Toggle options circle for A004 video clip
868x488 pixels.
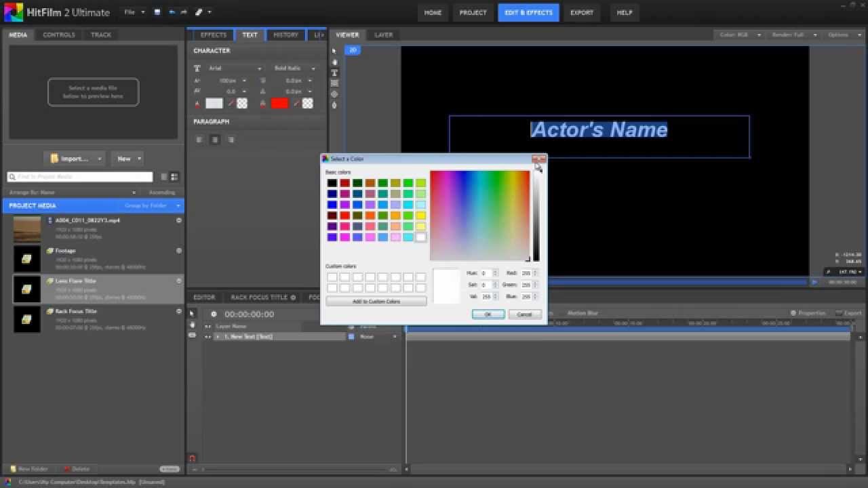(x=179, y=220)
